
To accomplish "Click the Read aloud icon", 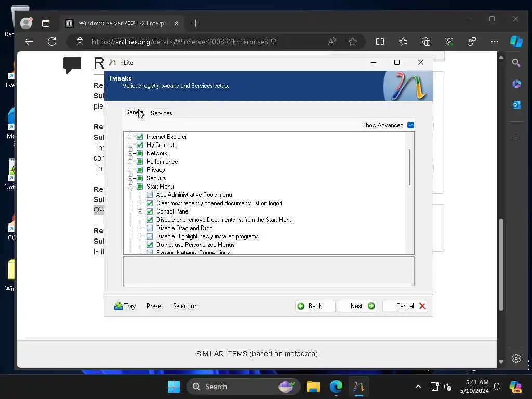I will 332,42.
